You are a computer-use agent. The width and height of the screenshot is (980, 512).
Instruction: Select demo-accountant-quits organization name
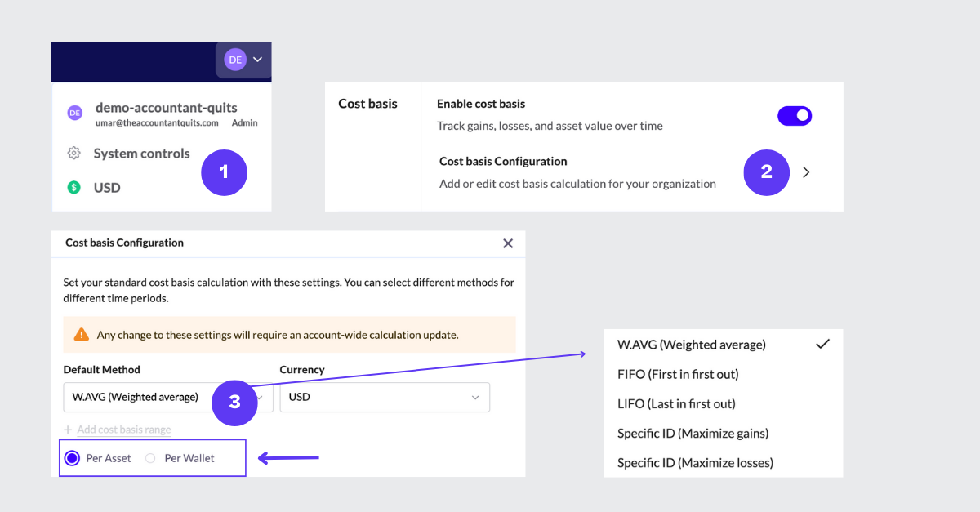pos(167,107)
